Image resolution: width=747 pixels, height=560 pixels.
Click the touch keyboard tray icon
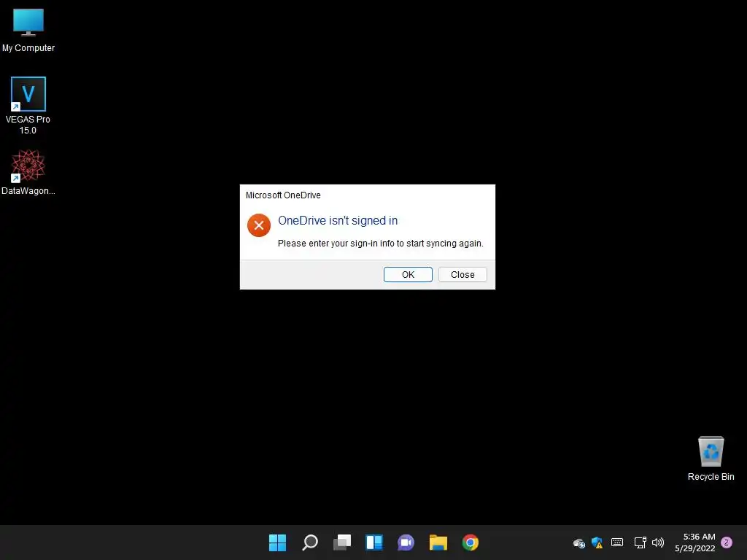617,542
